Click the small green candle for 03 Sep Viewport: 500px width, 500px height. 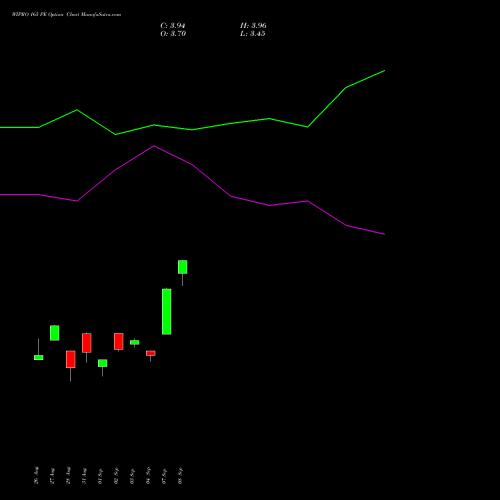(135, 342)
